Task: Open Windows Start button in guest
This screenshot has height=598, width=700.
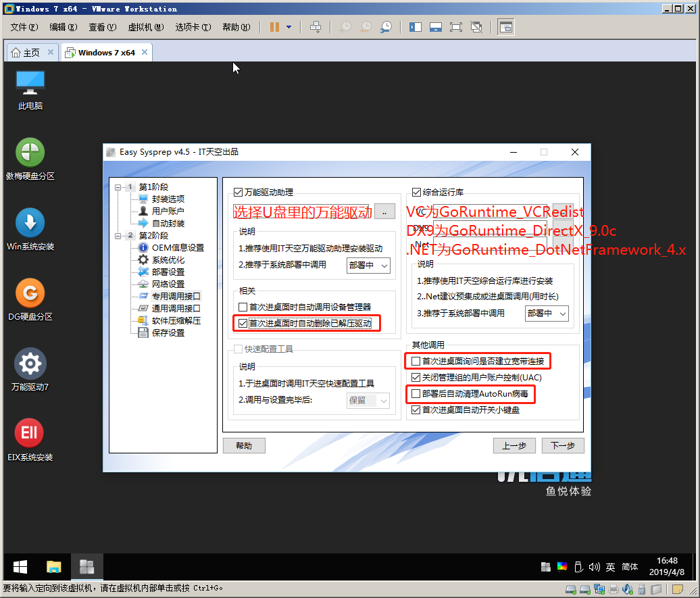Action: pos(20,567)
